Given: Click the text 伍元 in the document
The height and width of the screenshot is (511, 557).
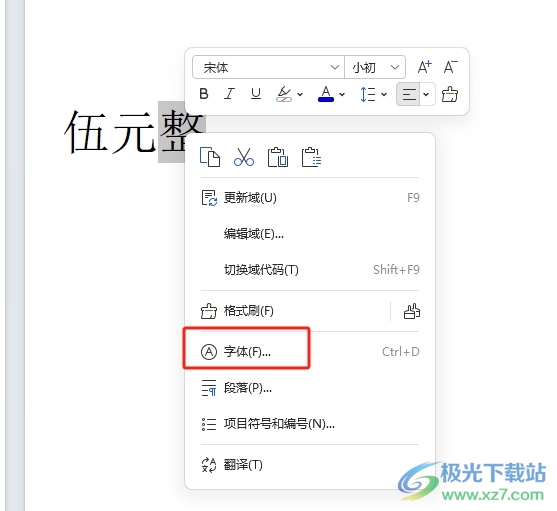Looking at the screenshot, I should point(110,132).
